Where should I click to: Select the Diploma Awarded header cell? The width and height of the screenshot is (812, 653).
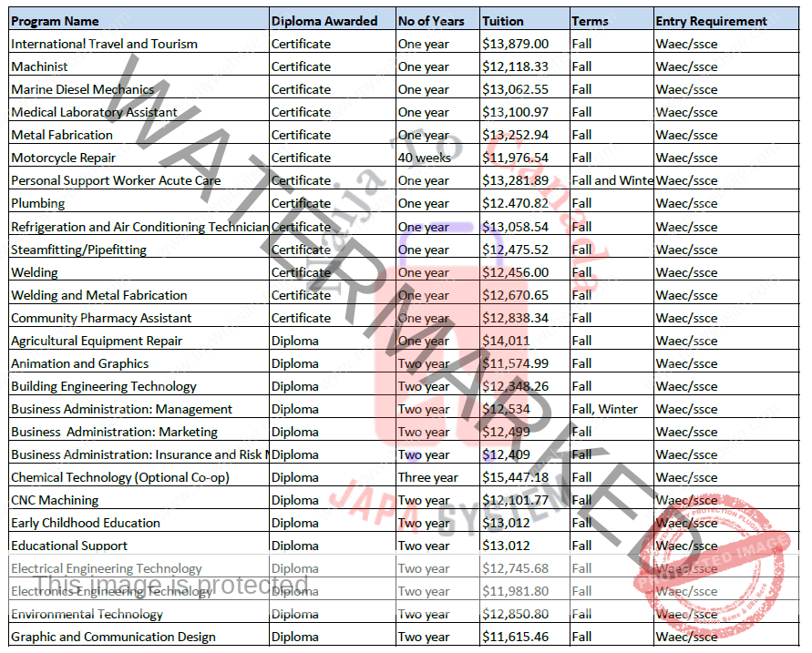tap(324, 21)
